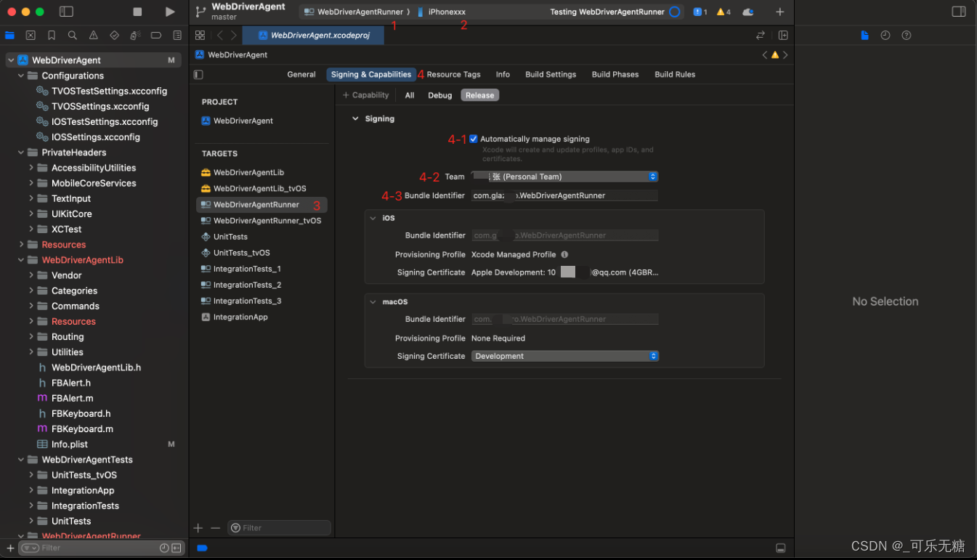
Task: Toggle the inspector panel icon at top right
Action: (959, 12)
